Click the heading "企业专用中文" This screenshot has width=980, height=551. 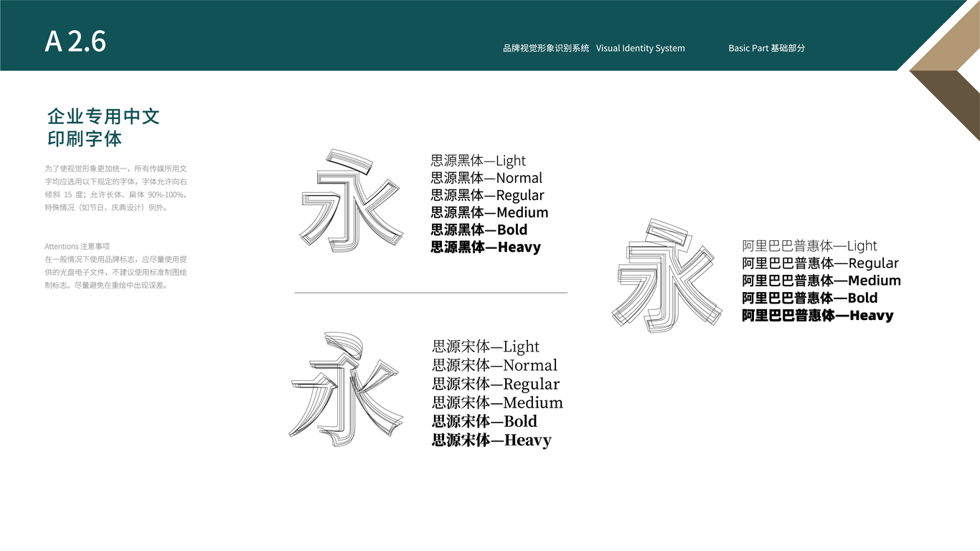[103, 116]
